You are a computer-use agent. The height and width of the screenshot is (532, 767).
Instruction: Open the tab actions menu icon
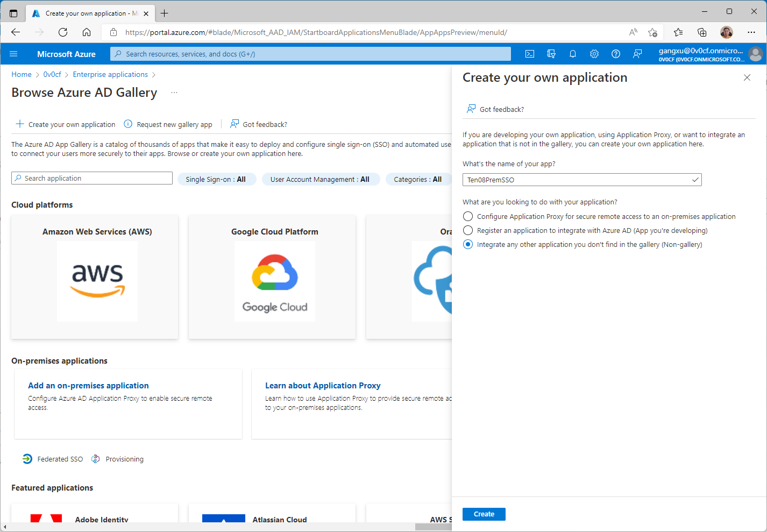13,13
